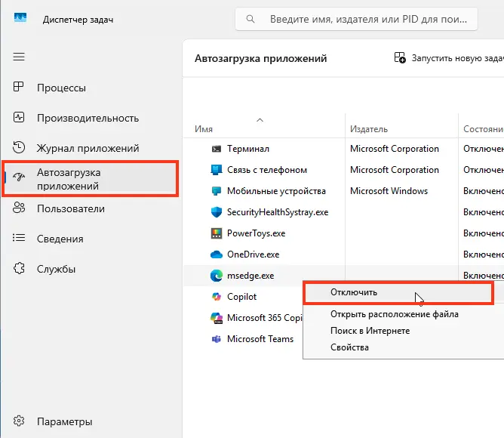Click the status cell of OneDrive.exe
504x438 pixels.
[x=484, y=254]
